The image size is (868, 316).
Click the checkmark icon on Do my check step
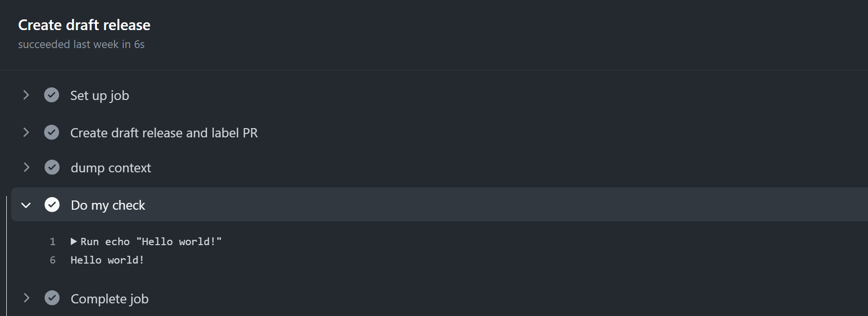pyautogui.click(x=51, y=204)
